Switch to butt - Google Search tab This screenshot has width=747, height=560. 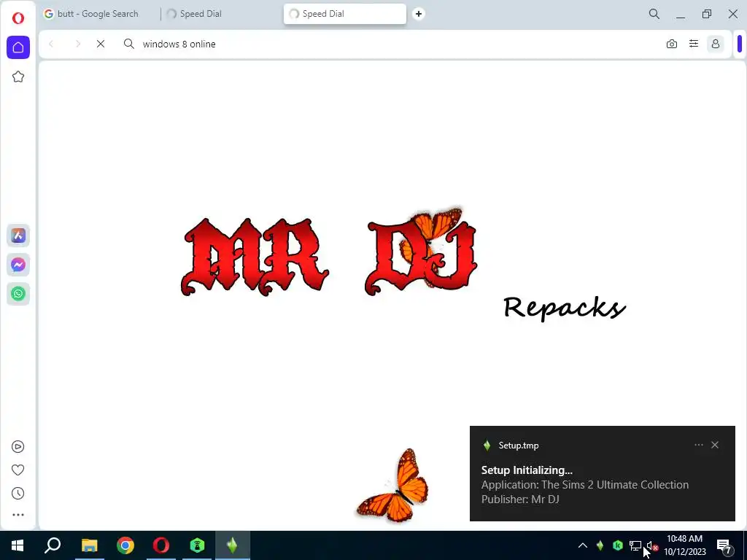click(98, 14)
